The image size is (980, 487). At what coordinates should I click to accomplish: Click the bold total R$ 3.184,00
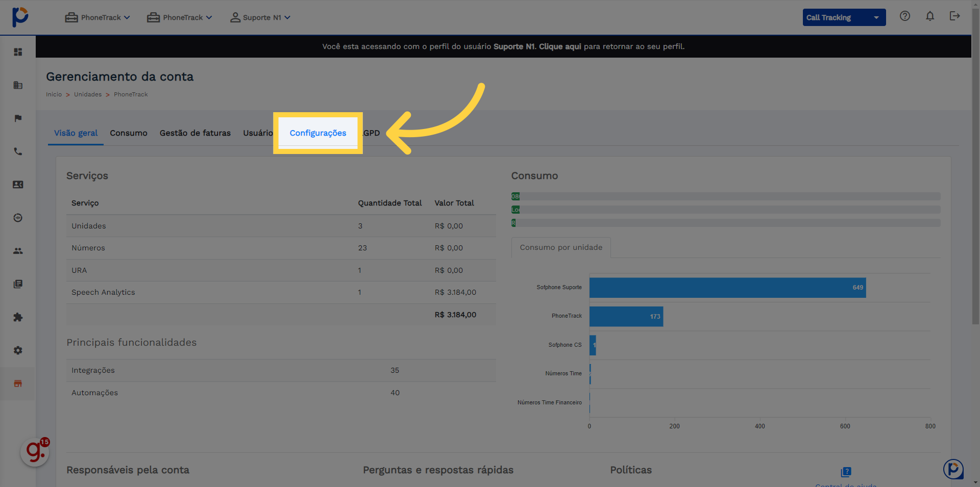click(455, 315)
